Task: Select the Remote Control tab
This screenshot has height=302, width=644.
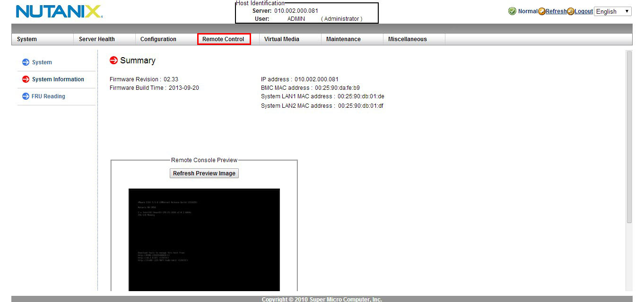Action: [x=223, y=39]
